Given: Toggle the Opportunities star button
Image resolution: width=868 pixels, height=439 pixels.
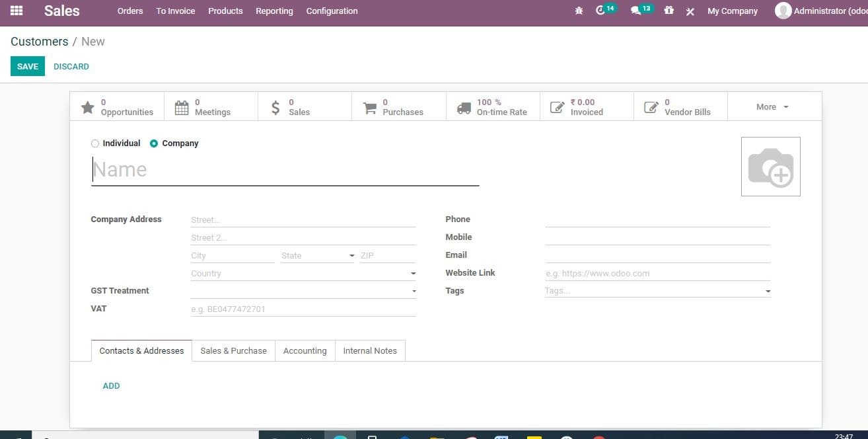Looking at the screenshot, I should (88, 106).
